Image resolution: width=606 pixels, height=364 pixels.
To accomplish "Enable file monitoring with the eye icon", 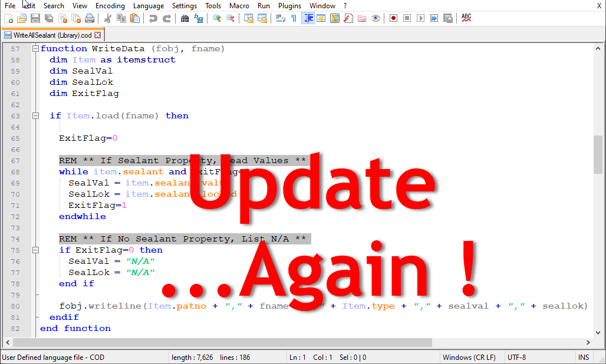I will (376, 18).
